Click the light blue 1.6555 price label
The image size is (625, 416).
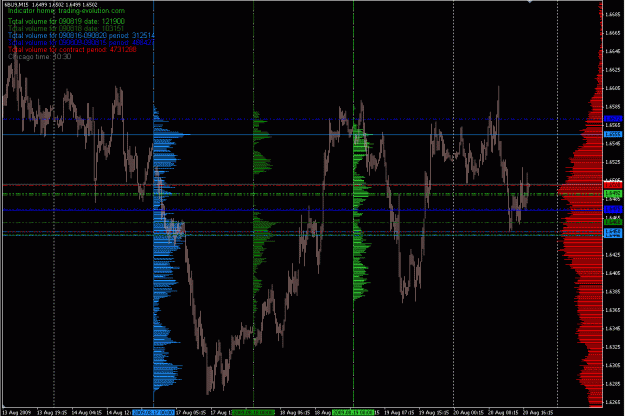click(613, 134)
